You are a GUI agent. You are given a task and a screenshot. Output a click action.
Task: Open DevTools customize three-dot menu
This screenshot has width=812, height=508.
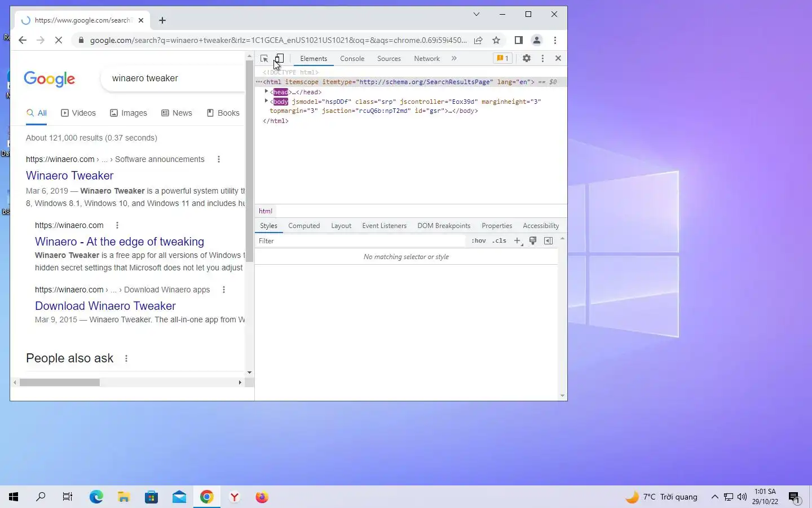point(542,58)
